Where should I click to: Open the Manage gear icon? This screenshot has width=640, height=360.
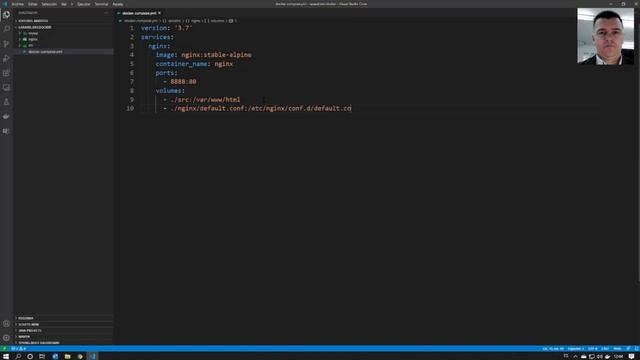(6, 338)
